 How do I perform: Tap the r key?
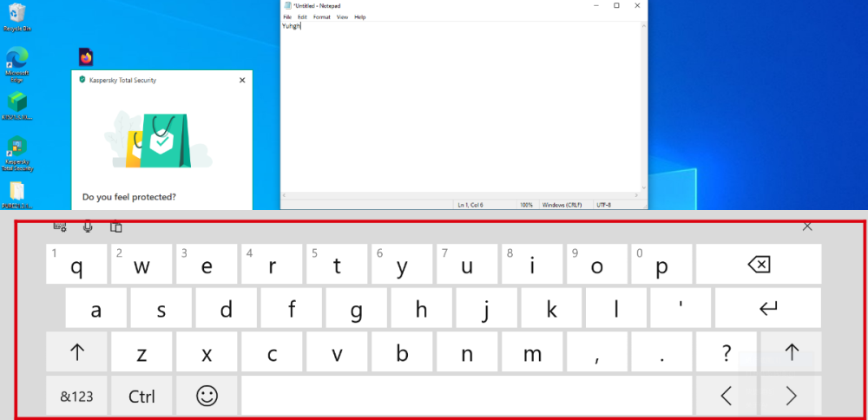coord(272,265)
